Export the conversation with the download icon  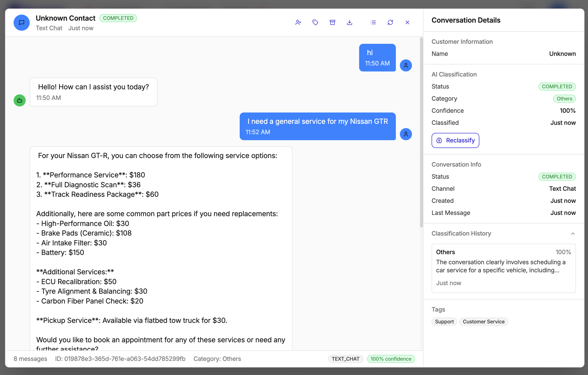click(349, 22)
